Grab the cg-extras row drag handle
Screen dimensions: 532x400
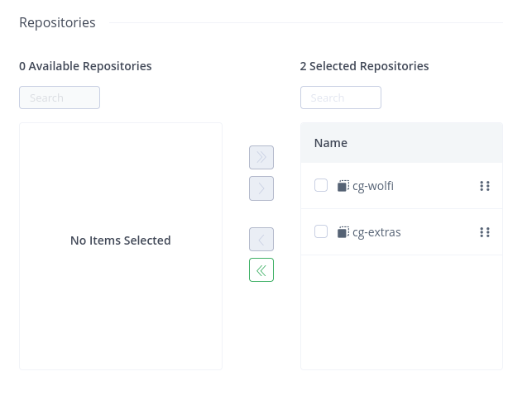485,232
